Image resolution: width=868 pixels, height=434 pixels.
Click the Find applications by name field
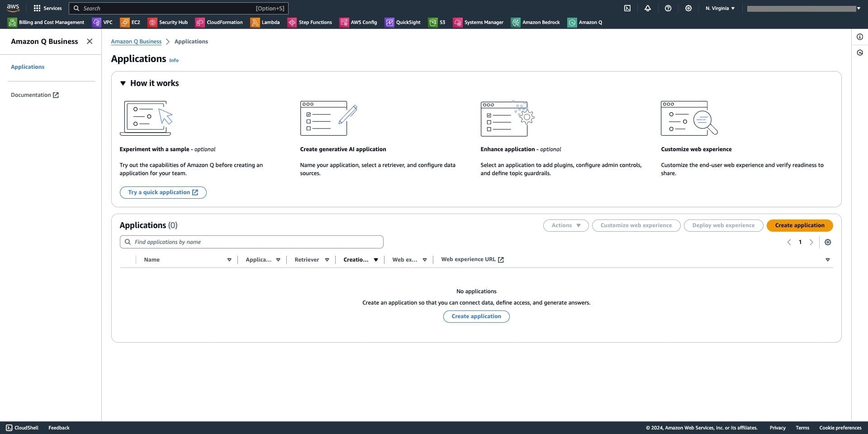(x=251, y=242)
